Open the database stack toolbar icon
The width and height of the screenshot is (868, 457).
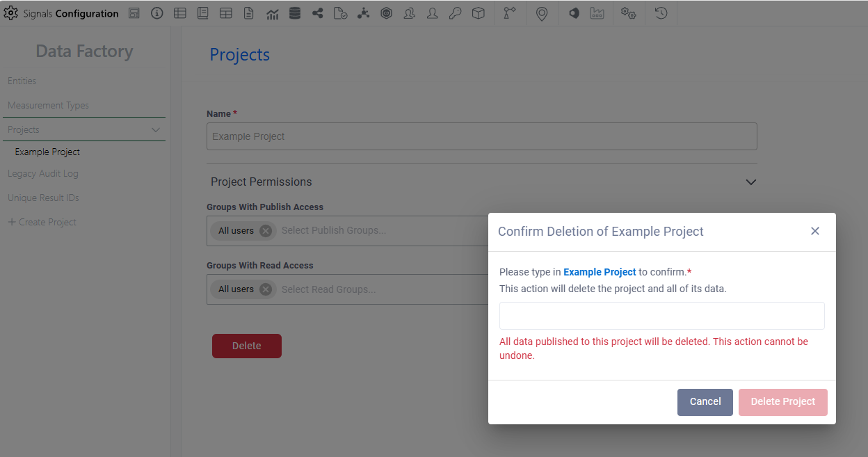click(295, 13)
